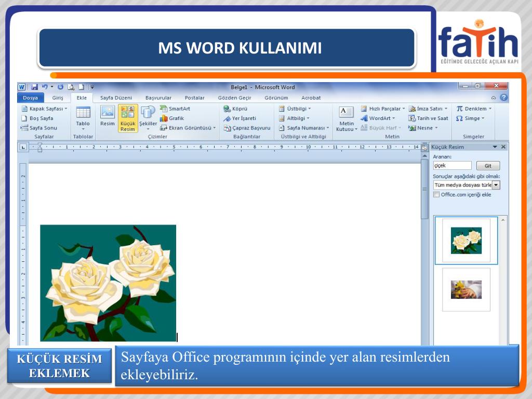Expand the Kapak Sayfası dropdown

point(66,109)
